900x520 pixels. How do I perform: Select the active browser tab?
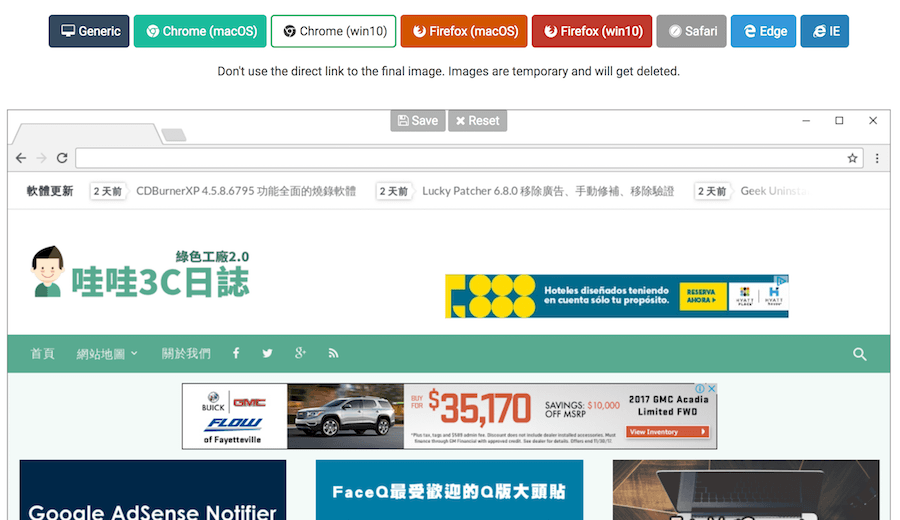point(87,133)
